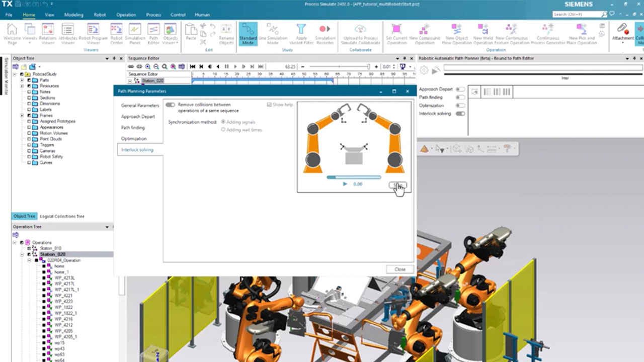Select the Approach Depart category in dialog
This screenshot has width=644, height=362.
coord(138,116)
